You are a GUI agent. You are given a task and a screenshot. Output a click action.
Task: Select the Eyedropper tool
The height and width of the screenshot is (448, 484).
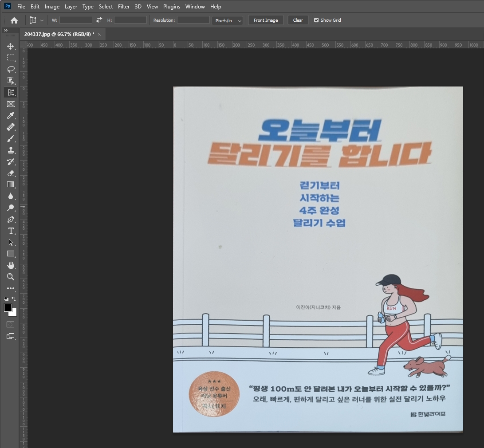11,115
